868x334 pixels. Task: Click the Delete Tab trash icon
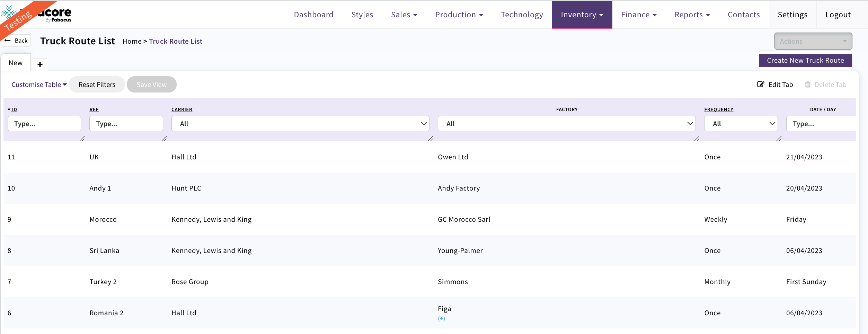coord(808,84)
